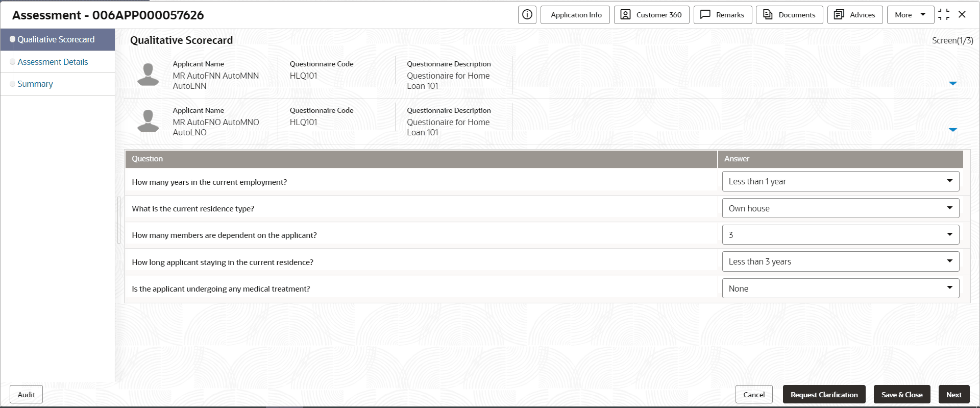Screen dimensions: 980x408
Task: Click the Assessment application number title
Action: [108, 15]
